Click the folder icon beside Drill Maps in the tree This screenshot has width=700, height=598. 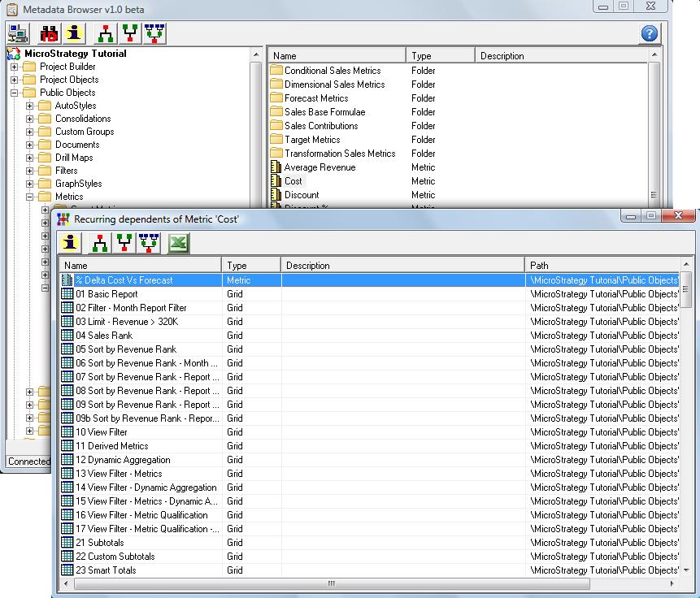[x=45, y=158]
